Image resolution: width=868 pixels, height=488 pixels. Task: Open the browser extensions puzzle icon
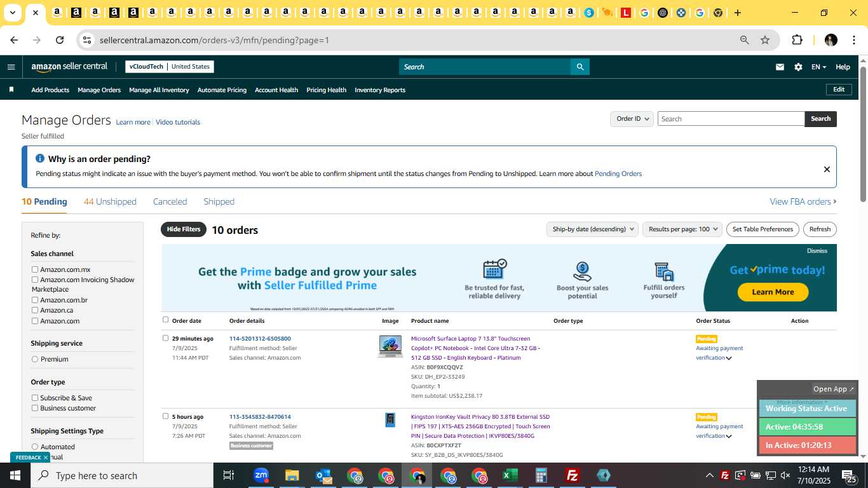coord(797,40)
